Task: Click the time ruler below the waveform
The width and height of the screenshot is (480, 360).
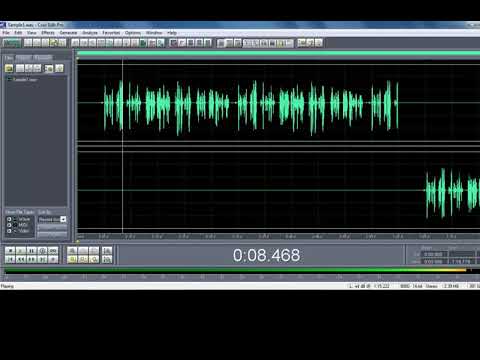Action: (x=278, y=236)
